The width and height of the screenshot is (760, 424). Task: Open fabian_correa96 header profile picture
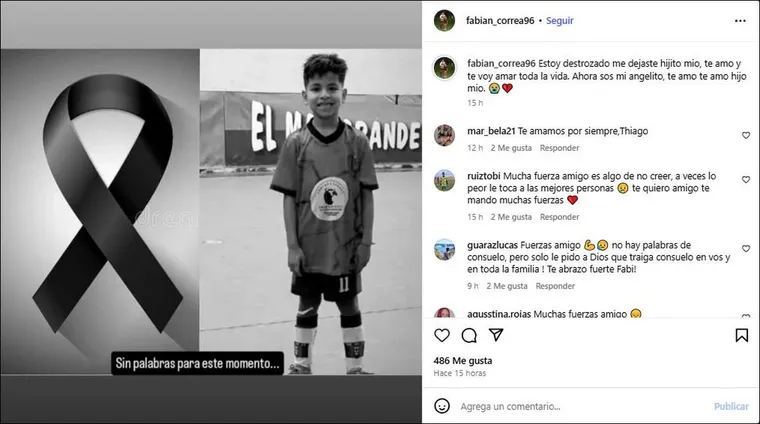click(444, 21)
